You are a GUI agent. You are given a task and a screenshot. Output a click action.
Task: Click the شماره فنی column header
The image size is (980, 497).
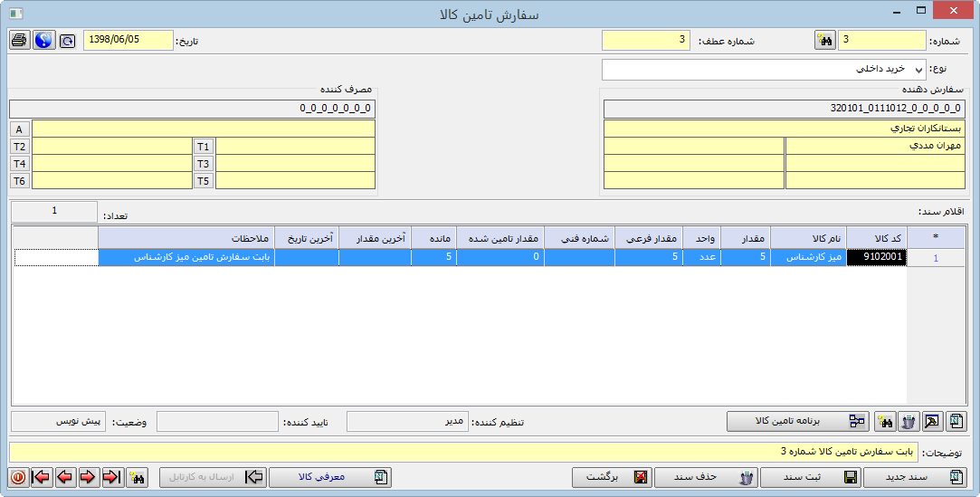[x=579, y=238]
